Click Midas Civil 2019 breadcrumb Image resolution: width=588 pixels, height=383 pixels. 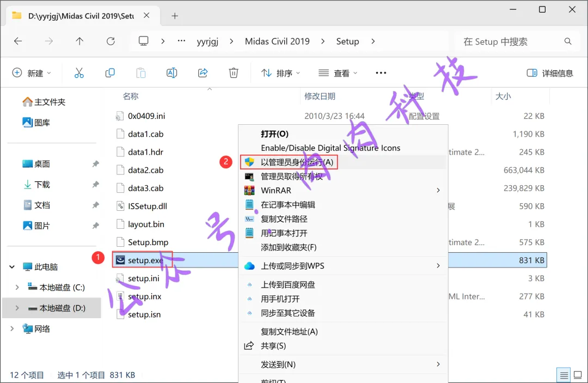277,41
